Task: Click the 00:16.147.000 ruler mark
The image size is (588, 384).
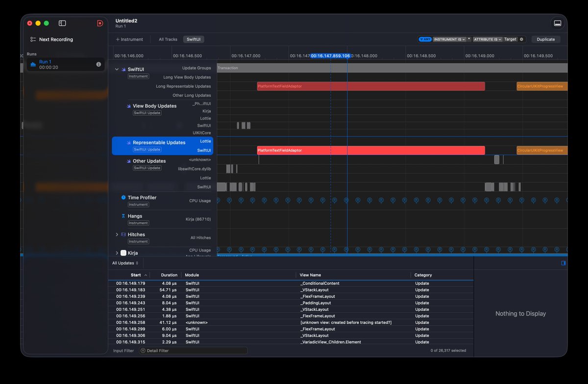Action: 246,56
